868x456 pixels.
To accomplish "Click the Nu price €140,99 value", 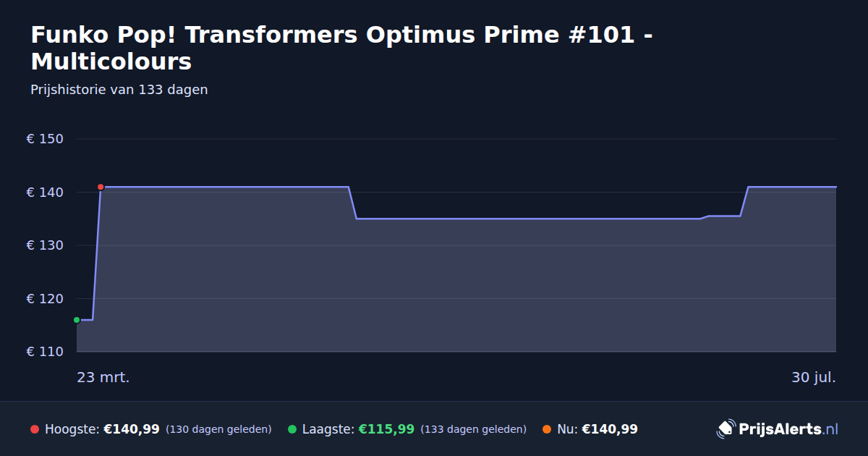I will (610, 429).
